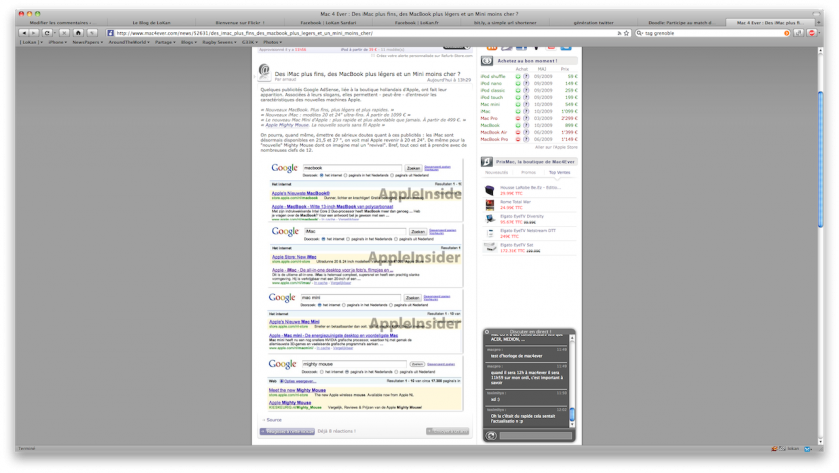Close the Discuter en direct chat widget
The width and height of the screenshot is (839, 473).
(x=487, y=332)
